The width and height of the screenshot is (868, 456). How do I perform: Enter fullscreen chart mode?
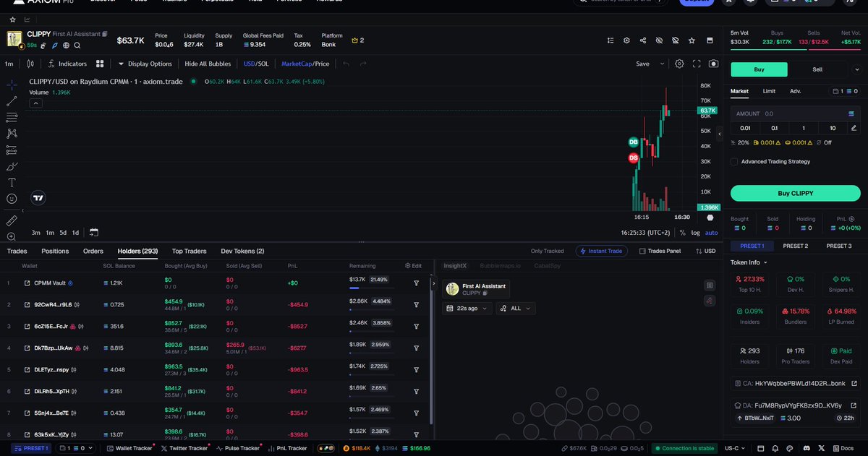(x=697, y=64)
